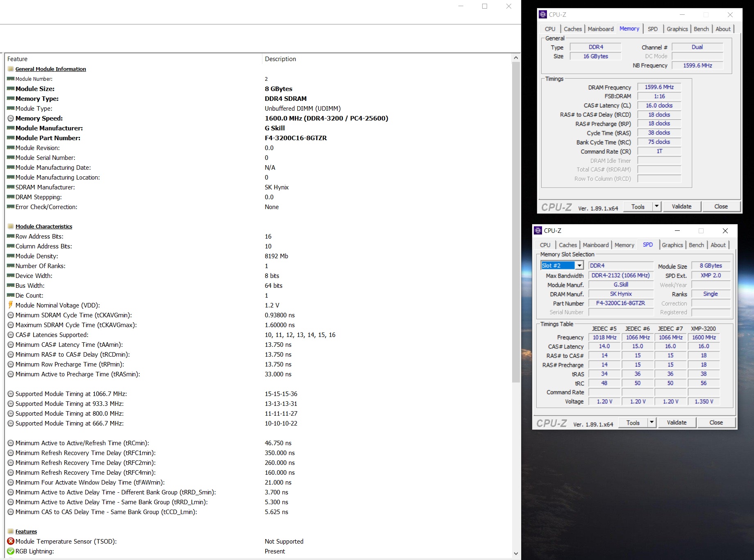Click the clock icon beside tRASmin row
This screenshot has width=754, height=560.
click(x=11, y=374)
